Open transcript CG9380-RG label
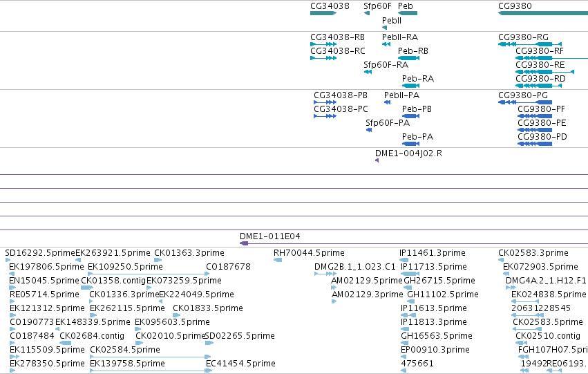This screenshot has width=588, height=374. (x=523, y=37)
